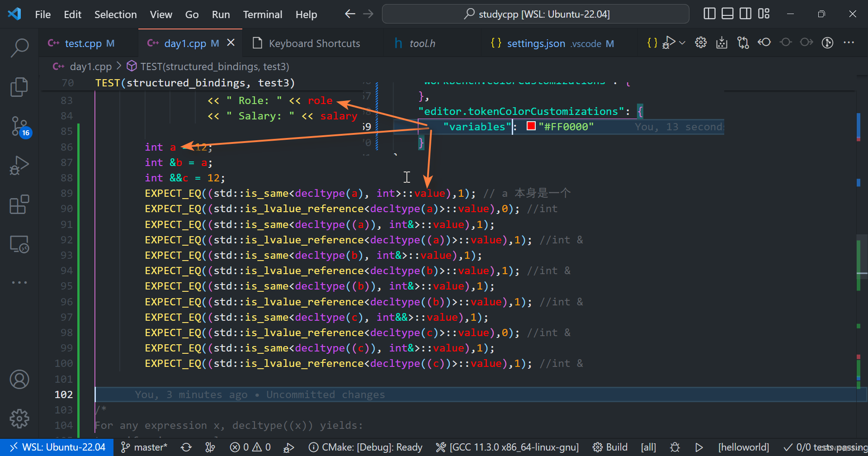This screenshot has height=456, width=868.
Task: Click the master* branch in status bar
Action: pyautogui.click(x=144, y=447)
